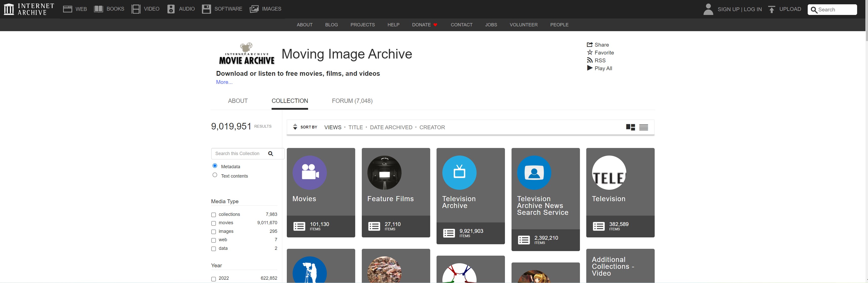Open the Web section icon

click(x=67, y=9)
